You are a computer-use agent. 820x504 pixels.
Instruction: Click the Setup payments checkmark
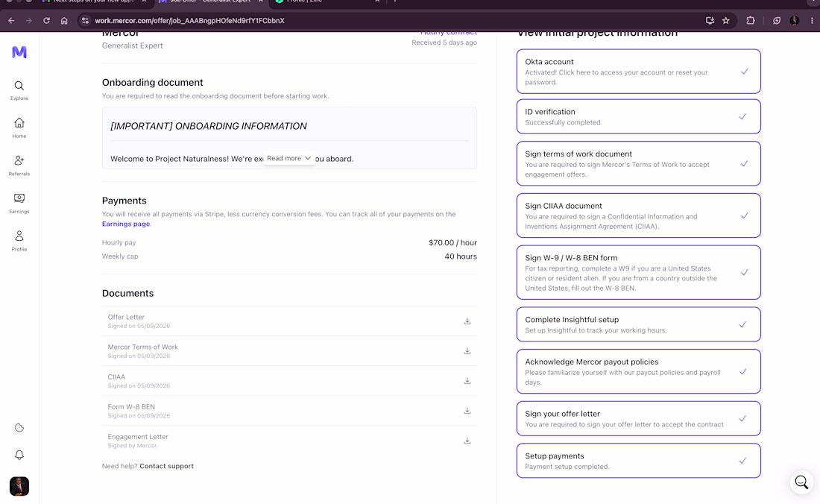[742, 461]
